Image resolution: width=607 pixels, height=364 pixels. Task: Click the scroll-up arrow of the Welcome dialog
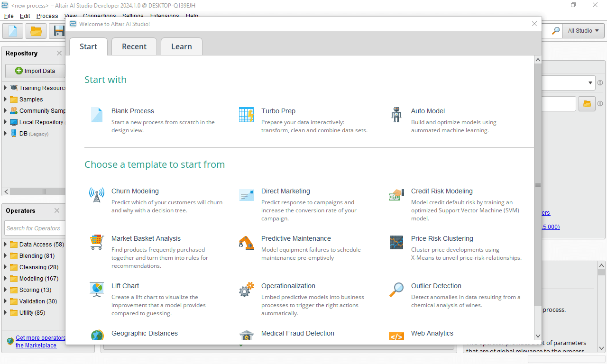[x=538, y=60]
